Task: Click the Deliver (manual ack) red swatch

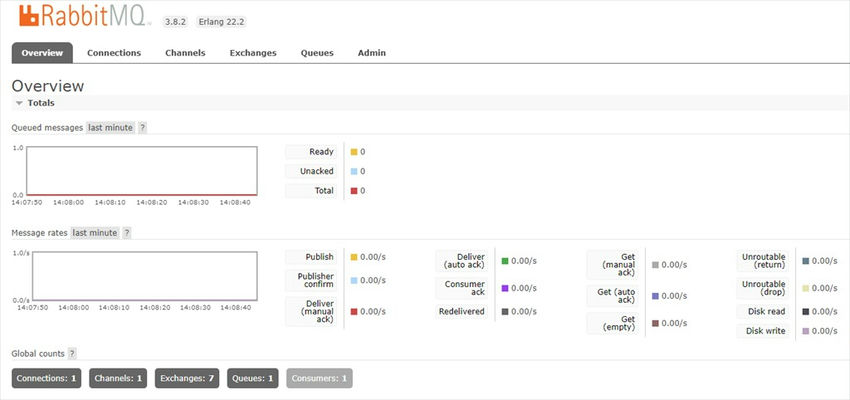Action: (354, 312)
